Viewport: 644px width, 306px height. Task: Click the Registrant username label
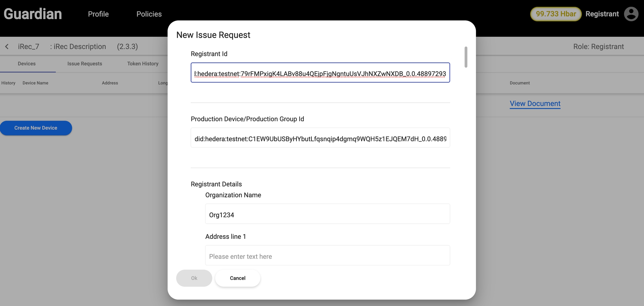point(602,14)
